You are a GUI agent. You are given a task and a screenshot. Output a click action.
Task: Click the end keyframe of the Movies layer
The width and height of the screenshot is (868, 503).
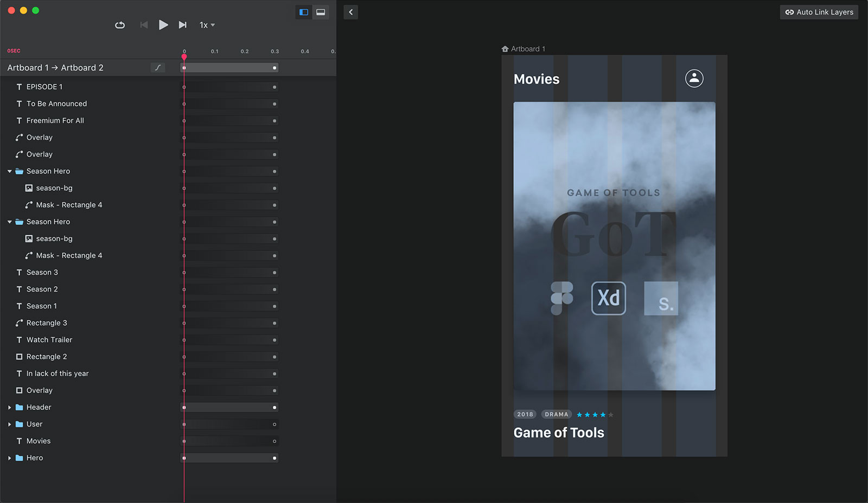pyautogui.click(x=275, y=441)
